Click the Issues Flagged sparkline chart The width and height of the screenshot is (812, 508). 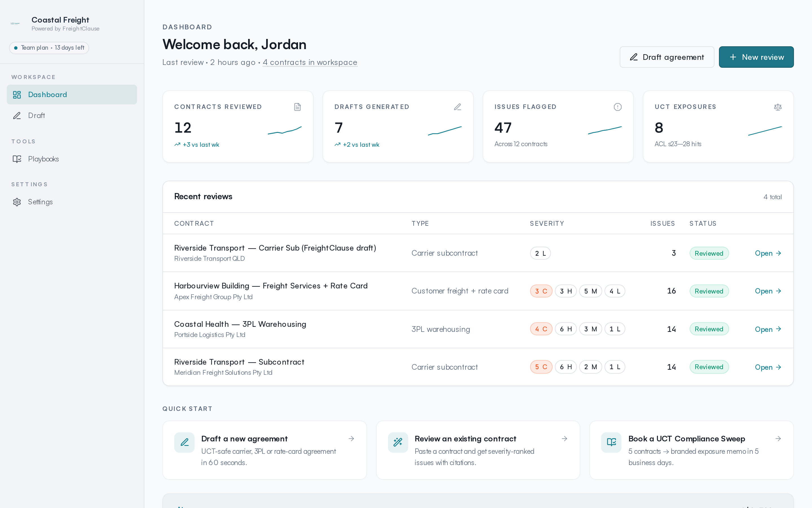tap(605, 130)
